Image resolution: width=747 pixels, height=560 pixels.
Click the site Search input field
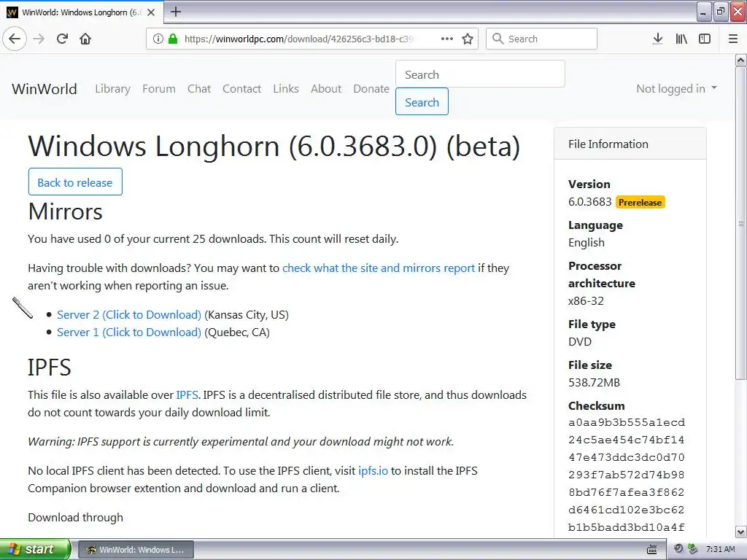[480, 74]
